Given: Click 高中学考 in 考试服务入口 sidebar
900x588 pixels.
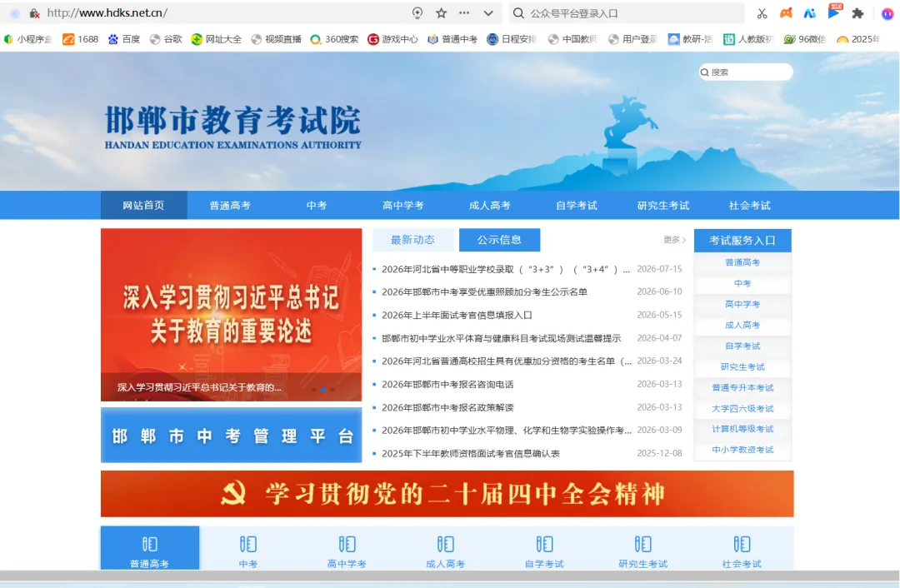Looking at the screenshot, I should click(742, 304).
